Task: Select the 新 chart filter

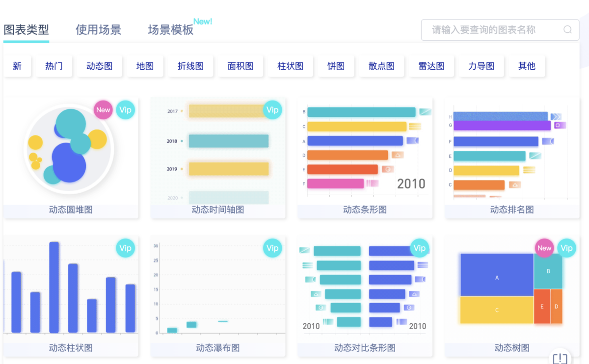Action: [18, 66]
